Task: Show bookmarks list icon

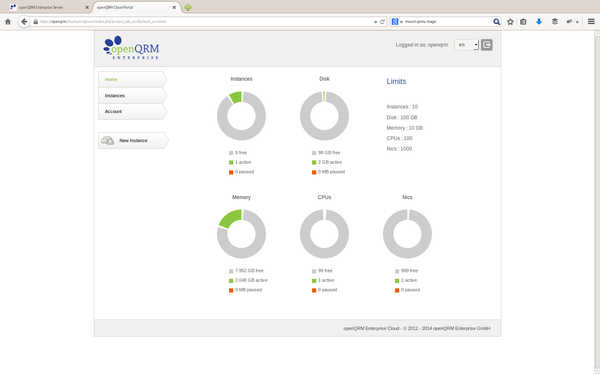Action: pyautogui.click(x=523, y=22)
